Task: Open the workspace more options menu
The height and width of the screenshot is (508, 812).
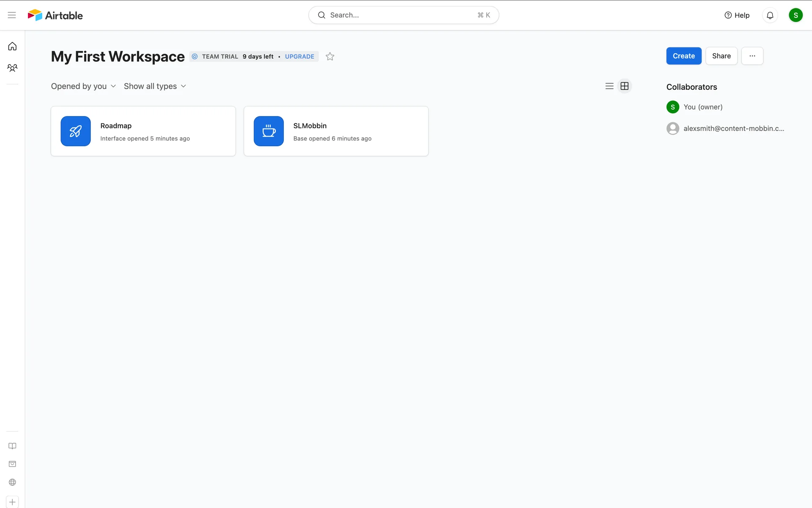Action: tap(752, 56)
